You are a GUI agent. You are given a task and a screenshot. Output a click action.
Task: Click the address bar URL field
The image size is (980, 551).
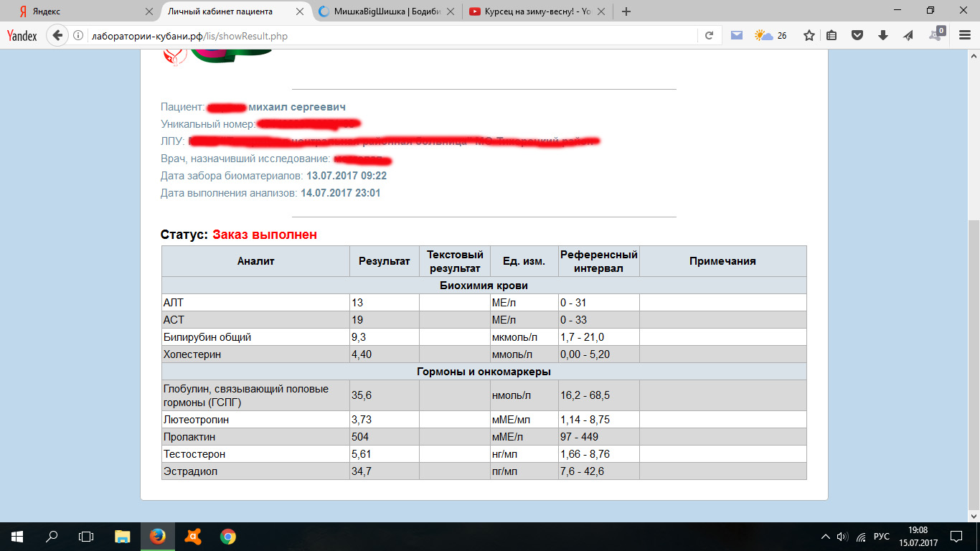click(387, 36)
